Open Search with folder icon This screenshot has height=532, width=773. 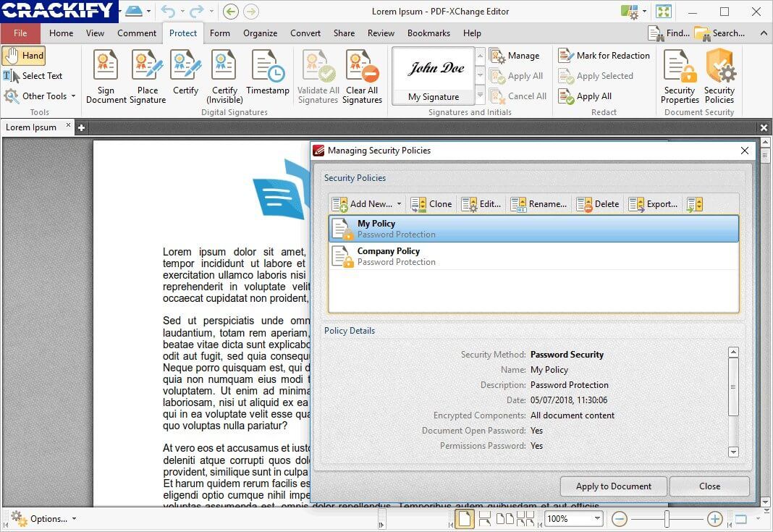(719, 33)
